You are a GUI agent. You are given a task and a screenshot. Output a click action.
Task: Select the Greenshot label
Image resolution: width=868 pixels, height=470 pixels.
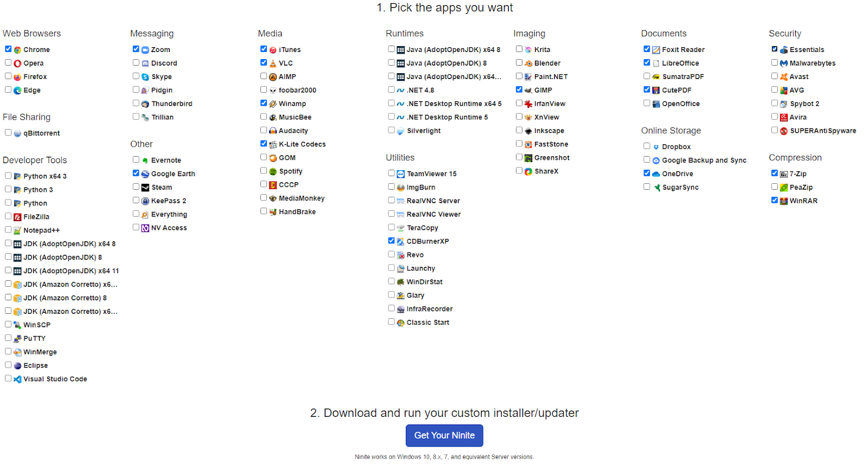pyautogui.click(x=552, y=158)
